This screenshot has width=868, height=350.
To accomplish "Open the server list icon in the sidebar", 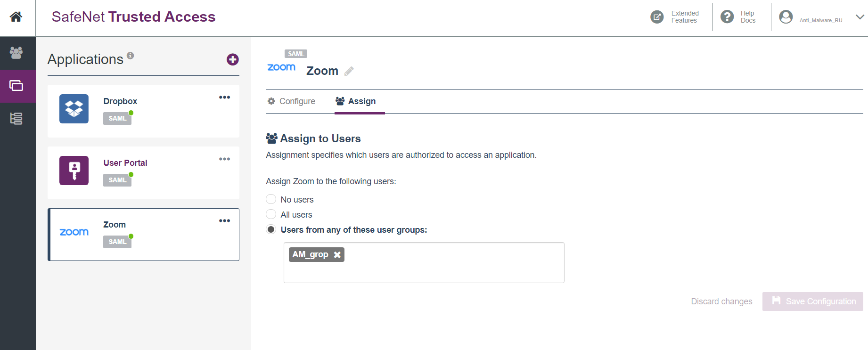I will click(16, 118).
